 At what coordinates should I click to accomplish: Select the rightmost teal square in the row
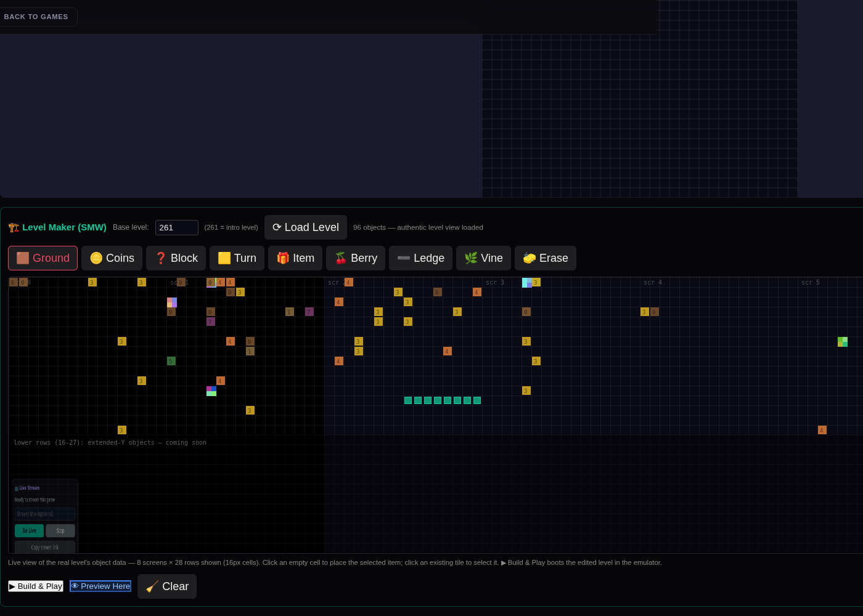tap(477, 400)
